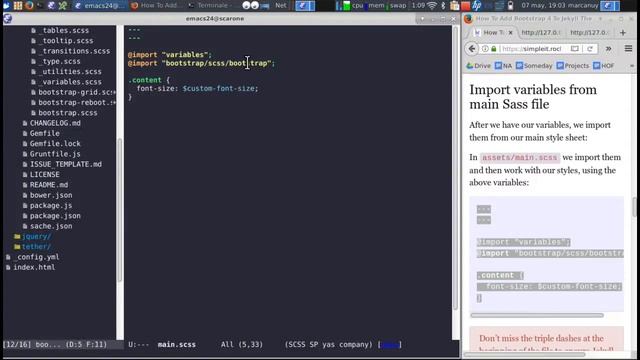Open _tables.scss in the file tree

(64, 30)
